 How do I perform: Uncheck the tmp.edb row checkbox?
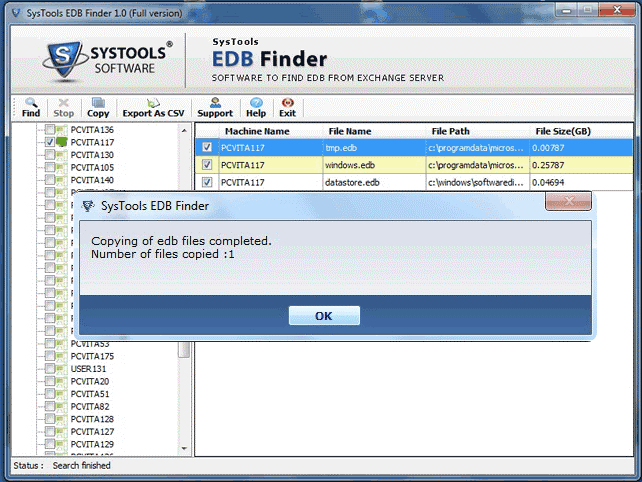click(207, 147)
